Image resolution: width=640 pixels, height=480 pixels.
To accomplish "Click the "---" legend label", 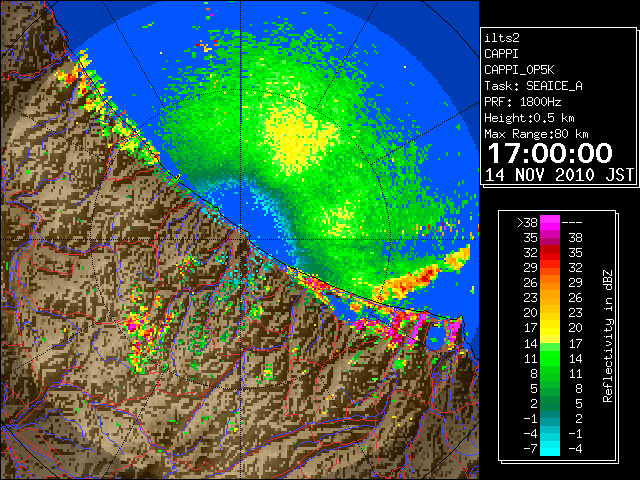I will pyautogui.click(x=572, y=222).
